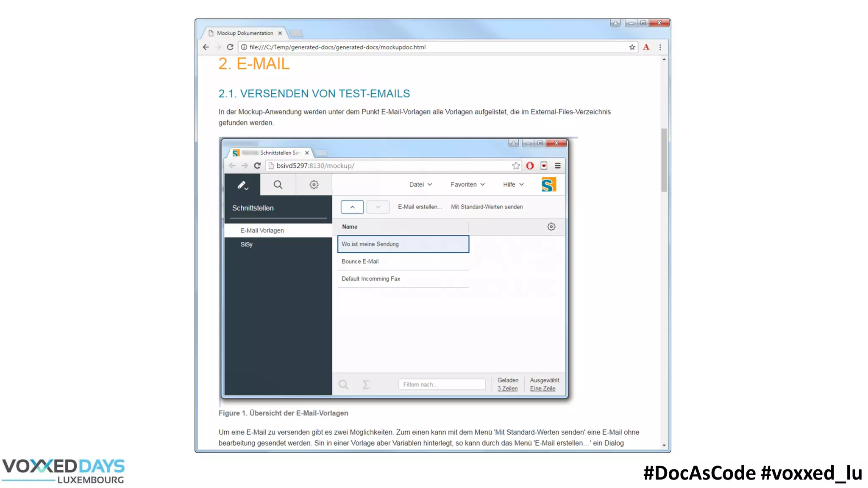Open the inner browser hamburger menu
Image resolution: width=868 pixels, height=488 pixels.
[x=558, y=166]
